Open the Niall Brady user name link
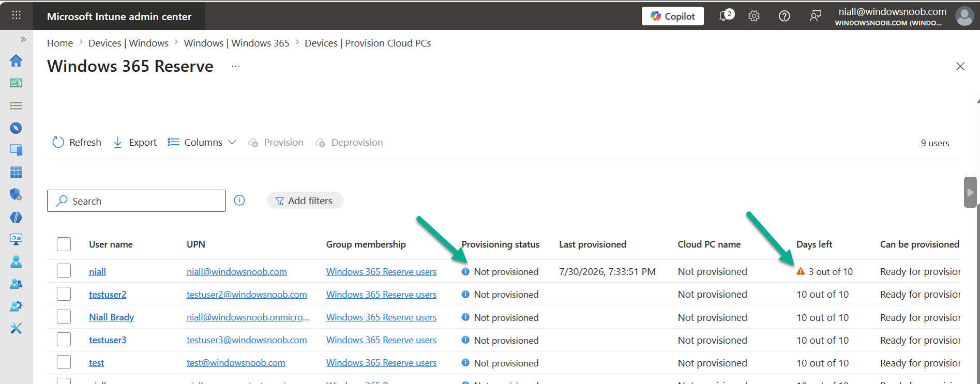 (111, 317)
